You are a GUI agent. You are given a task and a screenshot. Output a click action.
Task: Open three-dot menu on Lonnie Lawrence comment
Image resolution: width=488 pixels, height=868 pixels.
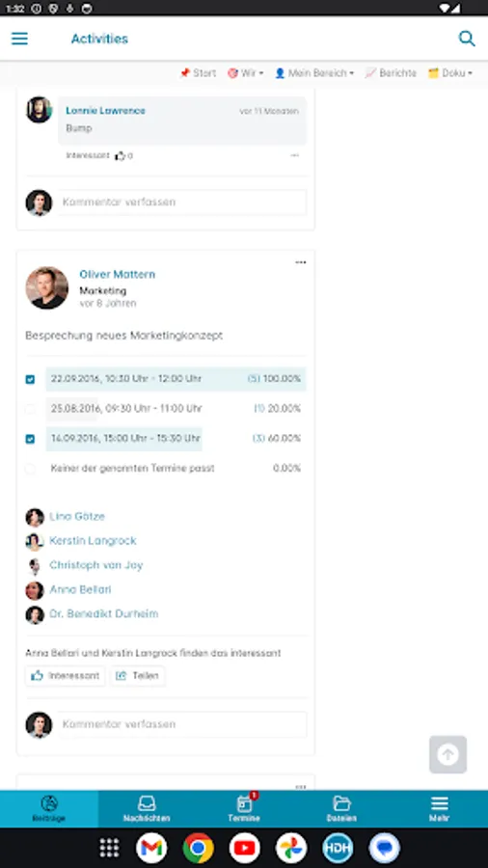click(295, 155)
